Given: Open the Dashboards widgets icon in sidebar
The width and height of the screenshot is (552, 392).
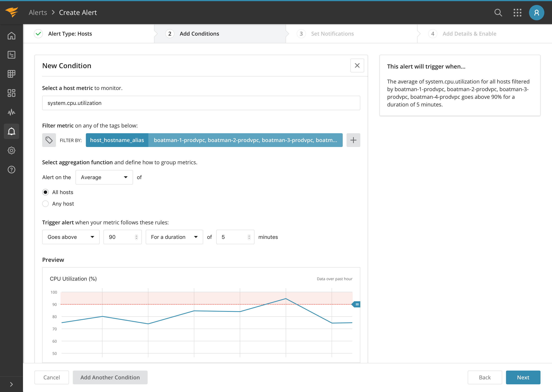Looking at the screenshot, I should [11, 93].
